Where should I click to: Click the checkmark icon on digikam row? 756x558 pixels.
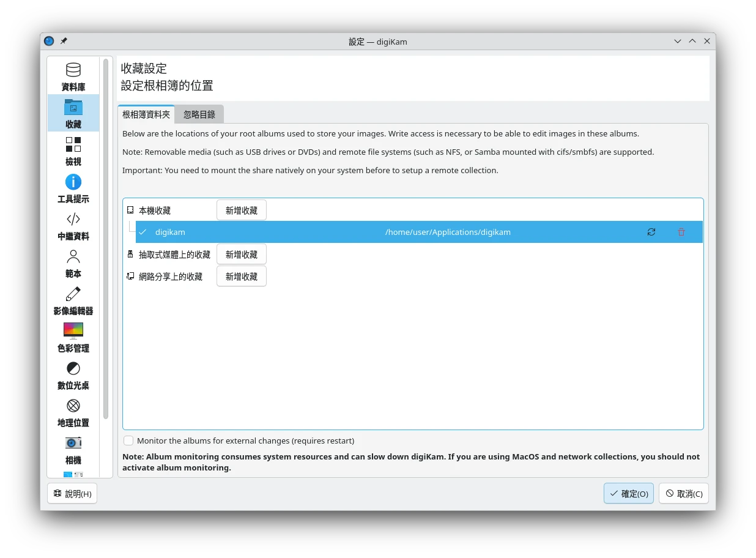click(x=143, y=232)
